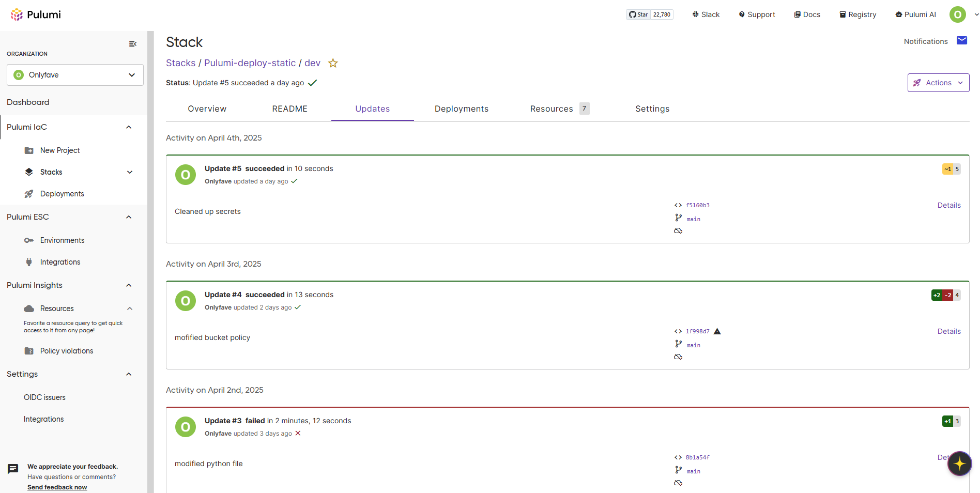The width and height of the screenshot is (980, 493).
Task: Click the Stacks layers icon
Action: 29,172
